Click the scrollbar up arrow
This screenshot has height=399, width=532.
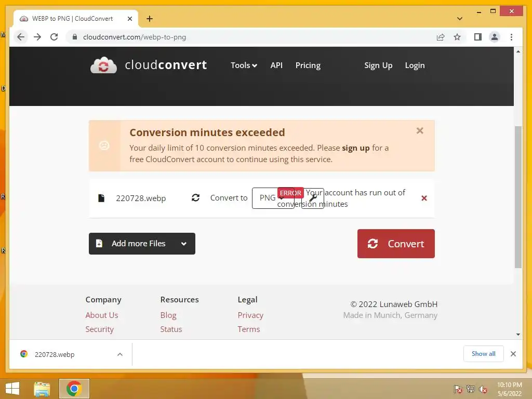(518, 51)
